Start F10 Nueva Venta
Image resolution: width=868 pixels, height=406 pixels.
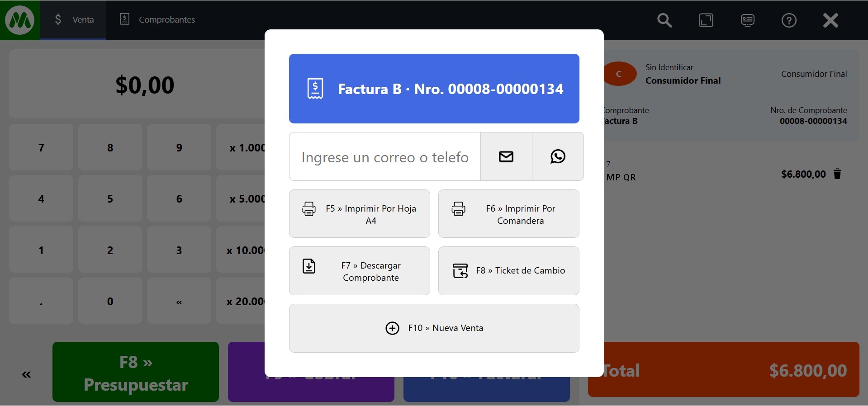click(x=434, y=328)
